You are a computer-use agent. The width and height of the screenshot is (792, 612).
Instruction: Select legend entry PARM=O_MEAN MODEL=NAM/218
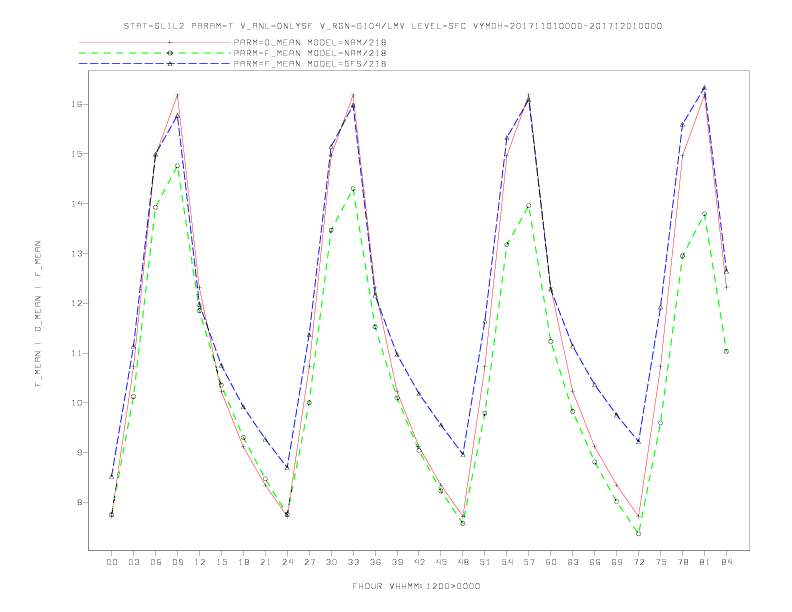tap(310, 42)
